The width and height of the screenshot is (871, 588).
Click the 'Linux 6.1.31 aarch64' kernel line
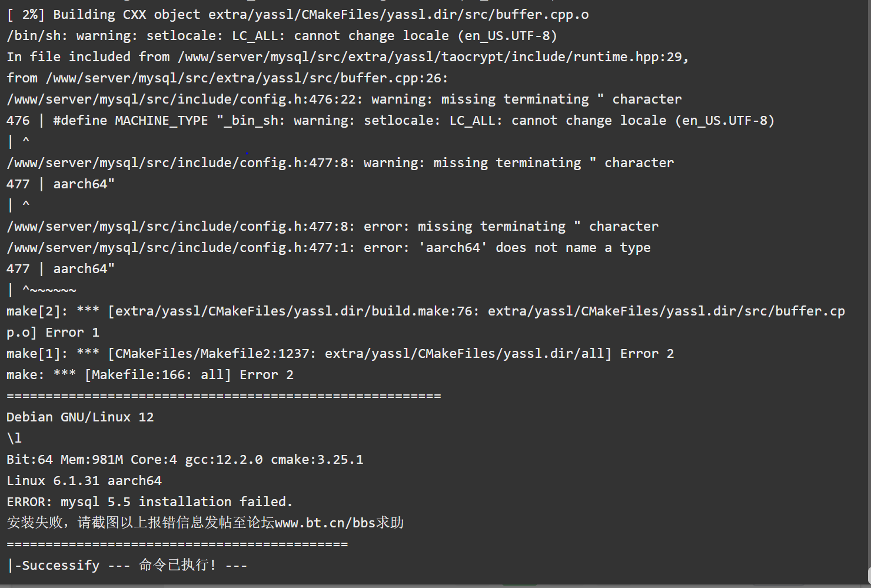[x=84, y=480]
